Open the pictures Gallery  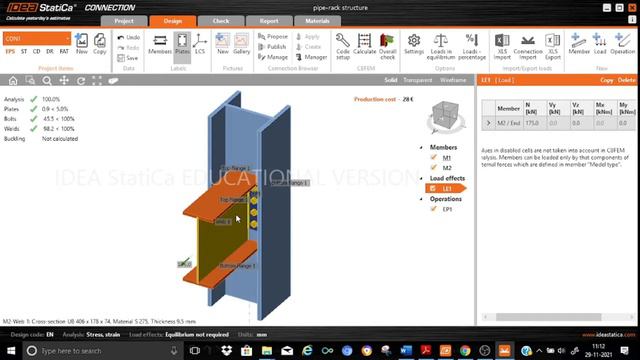(x=241, y=44)
